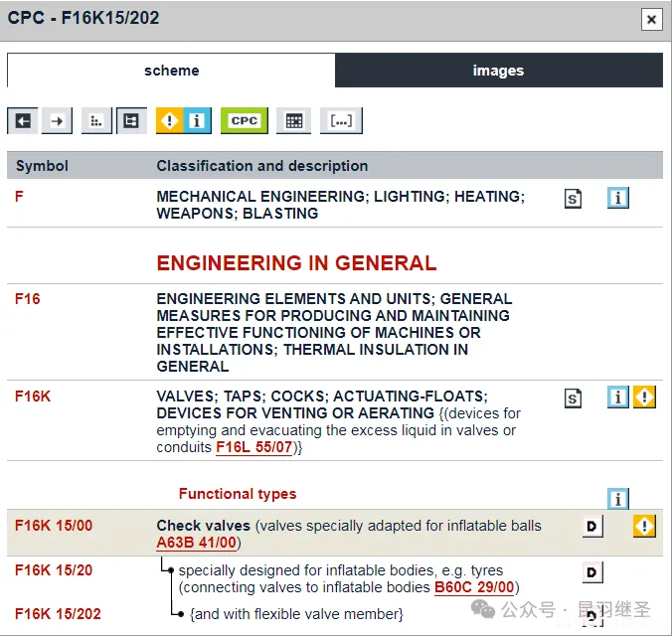Click the D definition icon for F16K 15/00
This screenshot has width=672, height=636.
(x=592, y=526)
